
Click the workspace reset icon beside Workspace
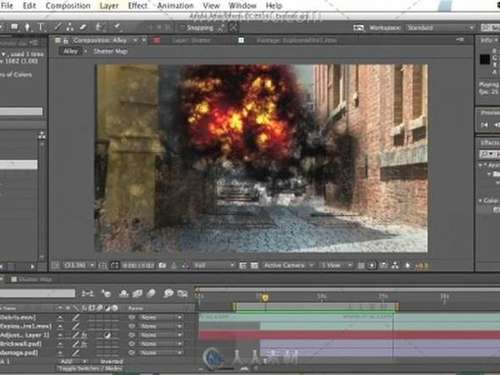(x=358, y=28)
